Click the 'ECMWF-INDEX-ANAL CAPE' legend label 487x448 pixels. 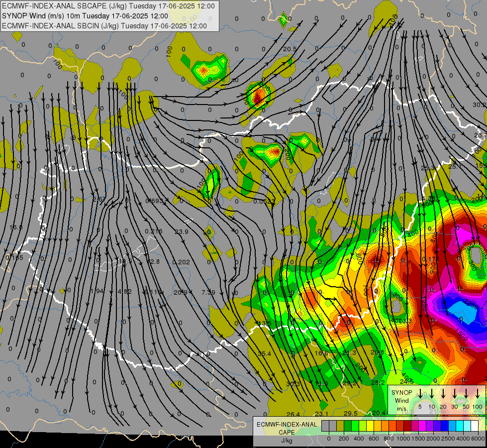coord(287,428)
